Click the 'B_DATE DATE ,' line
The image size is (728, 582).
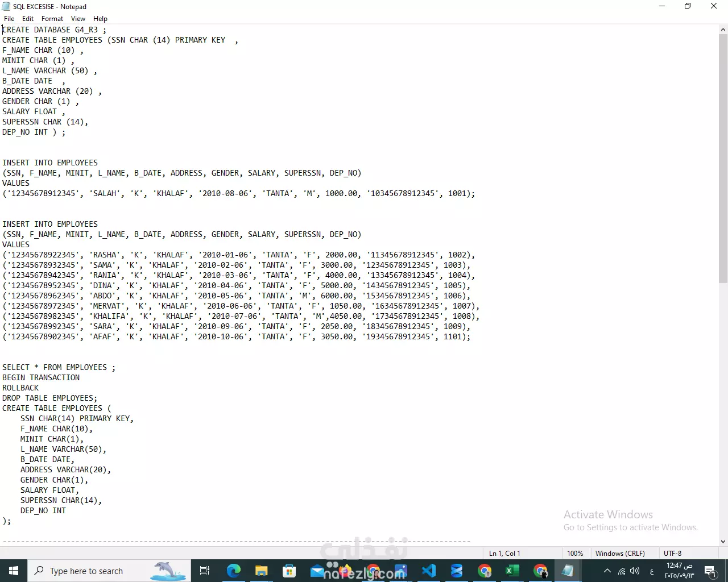[34, 81]
